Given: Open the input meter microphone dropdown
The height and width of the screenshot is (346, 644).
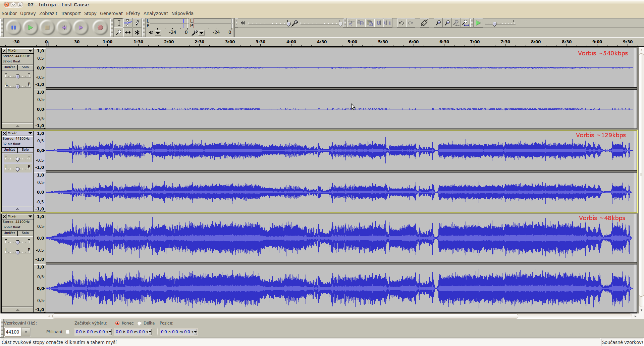Looking at the screenshot, I should click(202, 33).
